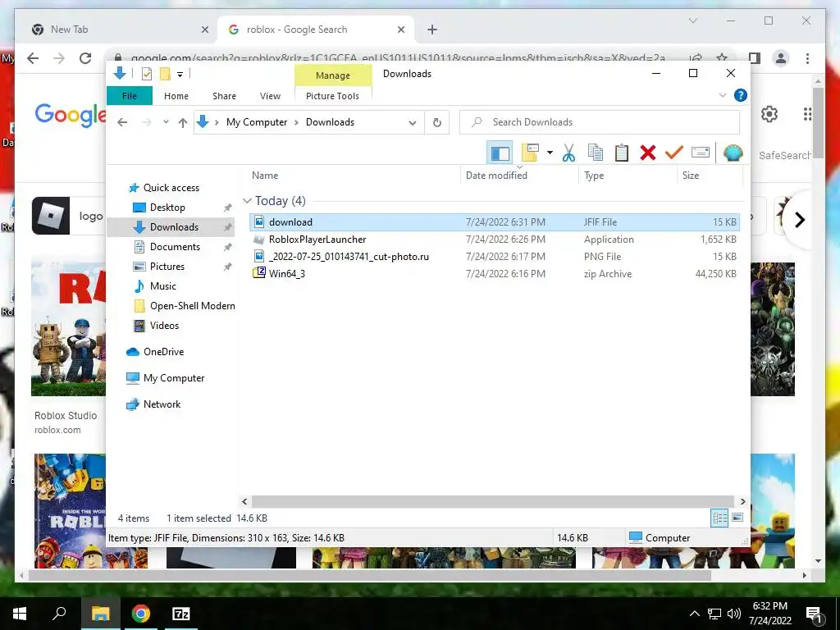Open Documents in the navigation pane
Viewport: 840px width, 630px height.
coord(175,246)
